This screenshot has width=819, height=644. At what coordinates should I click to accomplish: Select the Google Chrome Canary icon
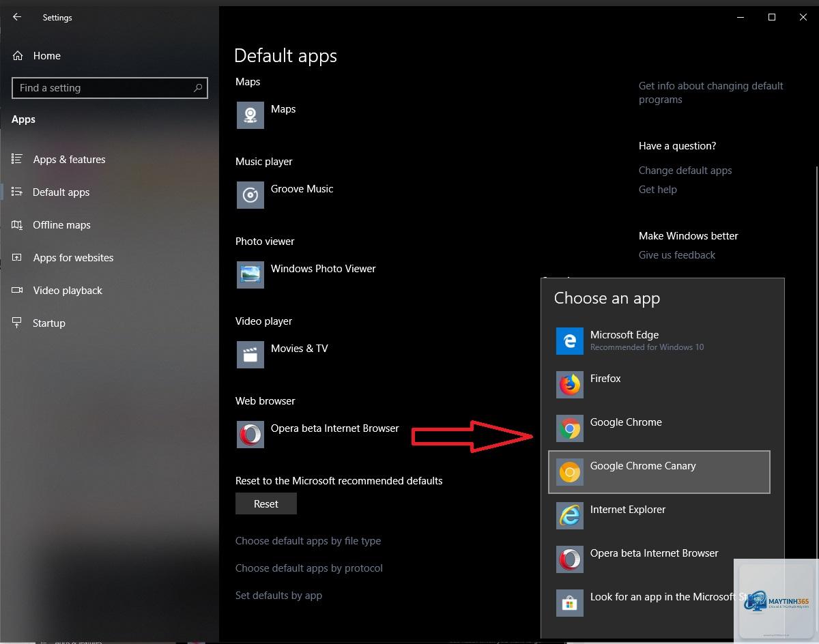pyautogui.click(x=570, y=472)
